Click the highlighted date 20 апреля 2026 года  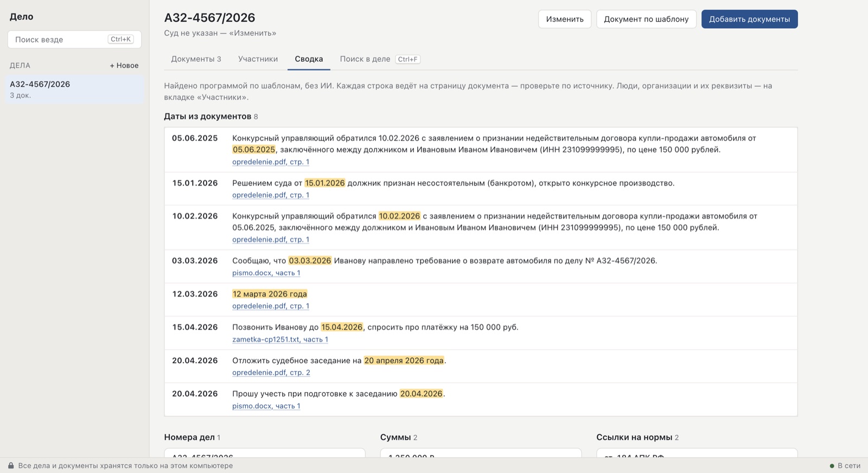[404, 361]
